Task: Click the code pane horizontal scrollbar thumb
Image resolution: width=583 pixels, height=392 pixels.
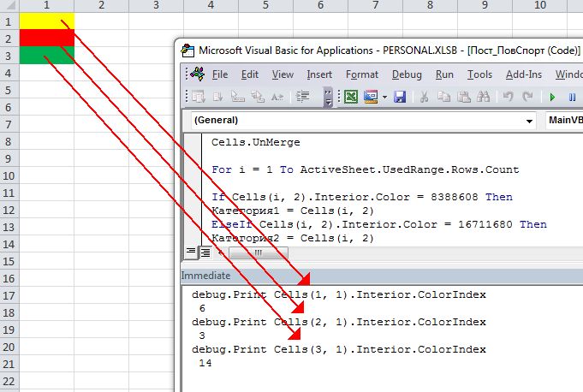Action: tap(258, 252)
